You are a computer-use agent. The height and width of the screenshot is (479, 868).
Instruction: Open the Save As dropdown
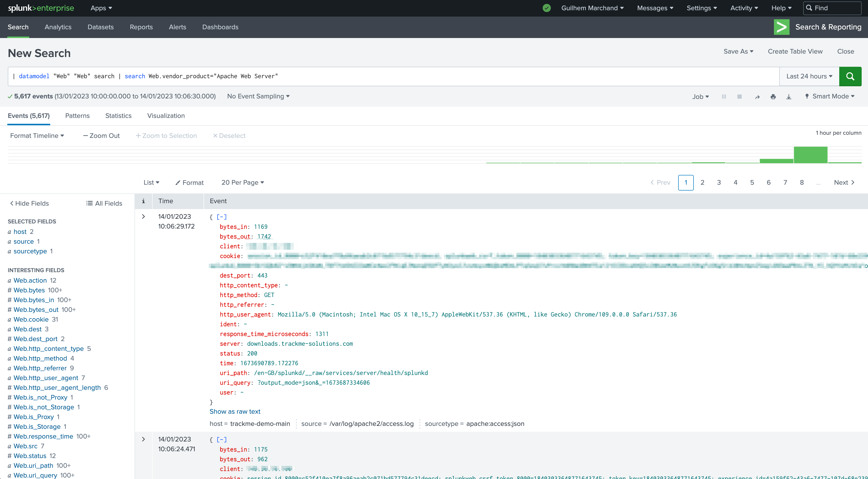pos(738,52)
